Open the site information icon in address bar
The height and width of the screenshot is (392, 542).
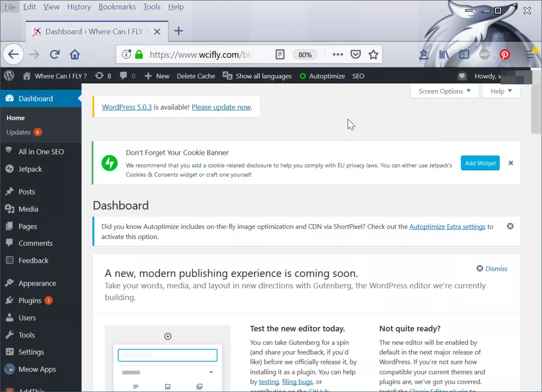point(126,55)
